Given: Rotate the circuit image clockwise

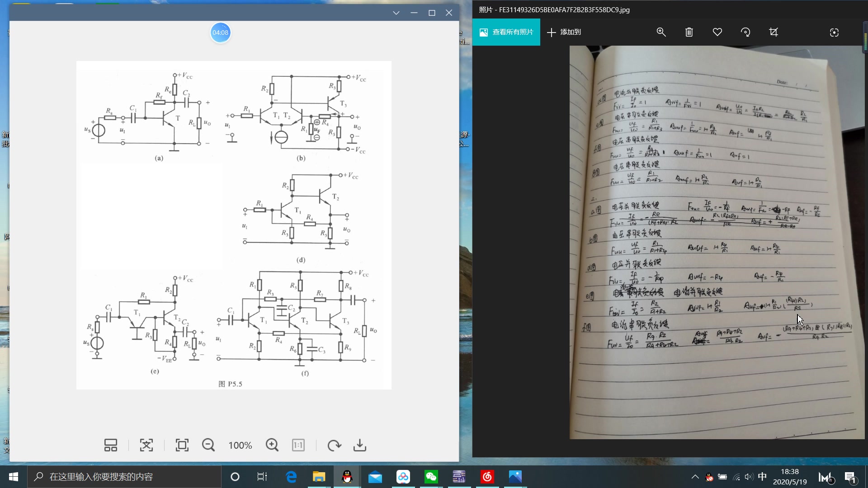Looking at the screenshot, I should coord(334,445).
